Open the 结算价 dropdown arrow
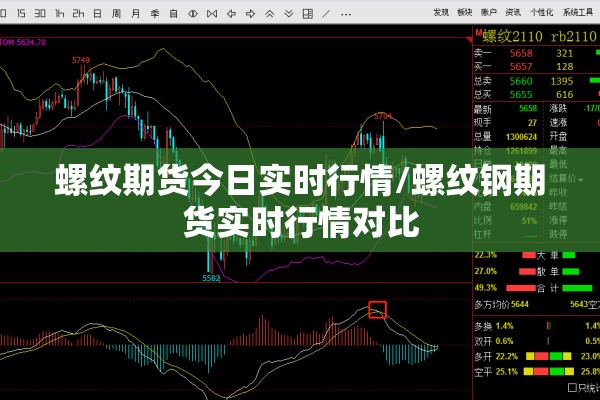600x400 pixels. tap(581, 180)
